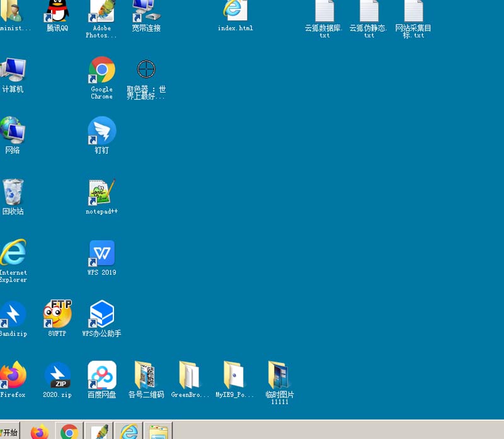The width and height of the screenshot is (504, 439).
Task: Open the notepad++ shortcut
Action: (x=101, y=192)
